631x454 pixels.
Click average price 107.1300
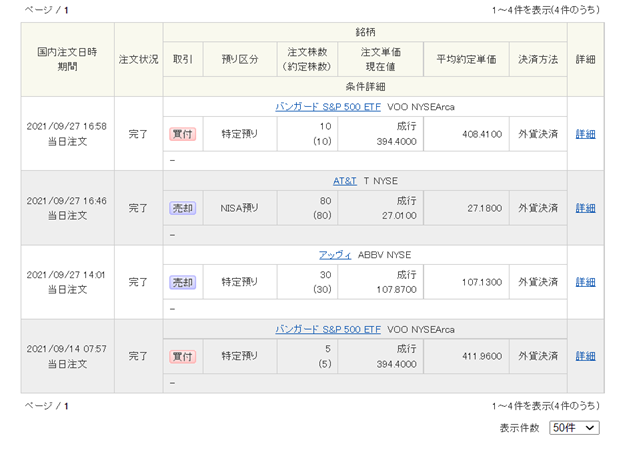(482, 282)
